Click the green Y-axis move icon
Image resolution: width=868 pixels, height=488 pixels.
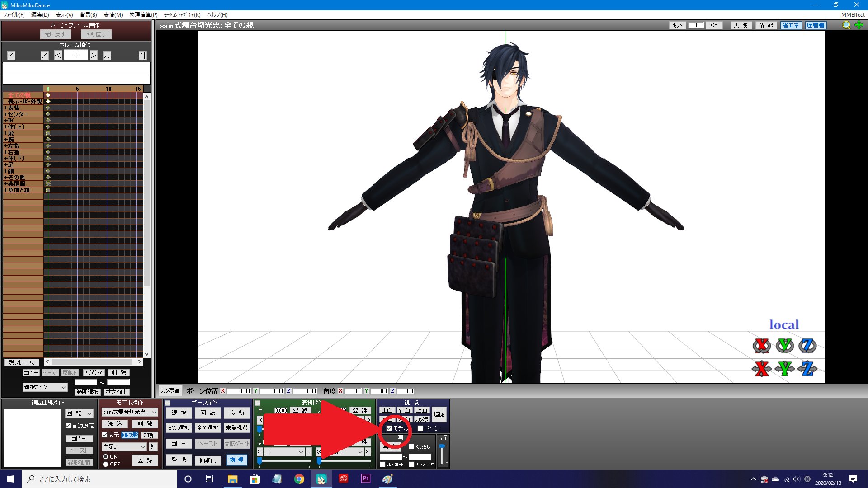[x=784, y=369]
